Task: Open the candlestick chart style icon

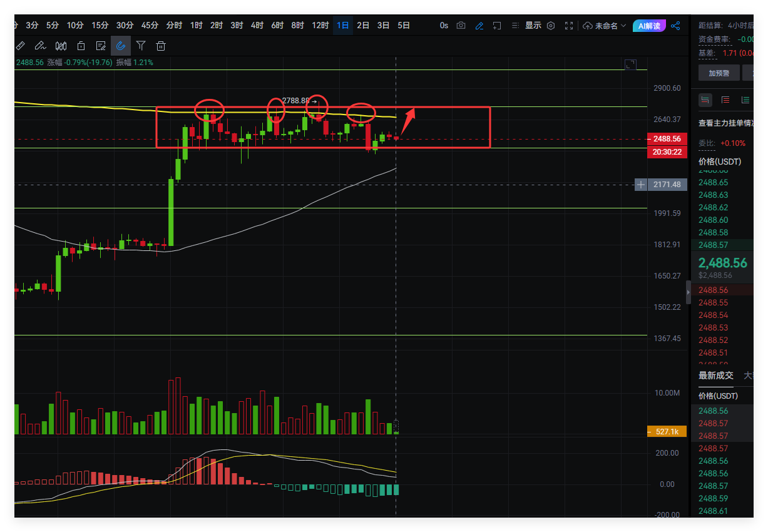Action: click(x=61, y=46)
